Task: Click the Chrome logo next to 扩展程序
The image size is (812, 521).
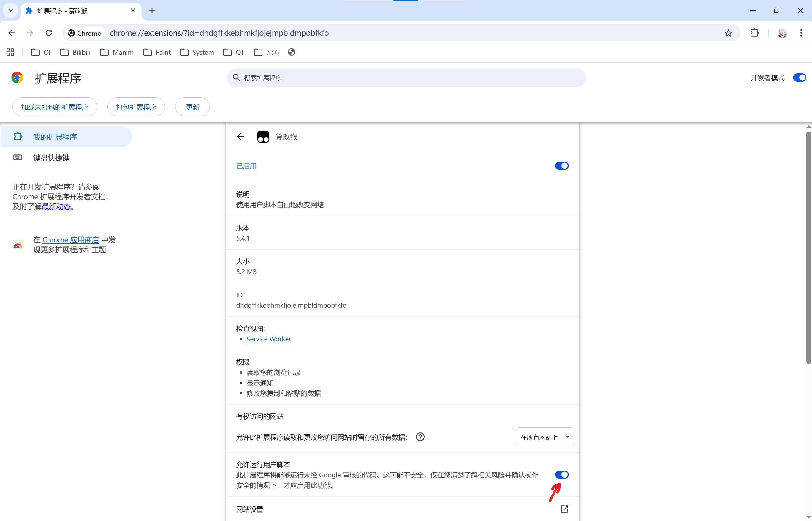Action: click(17, 78)
